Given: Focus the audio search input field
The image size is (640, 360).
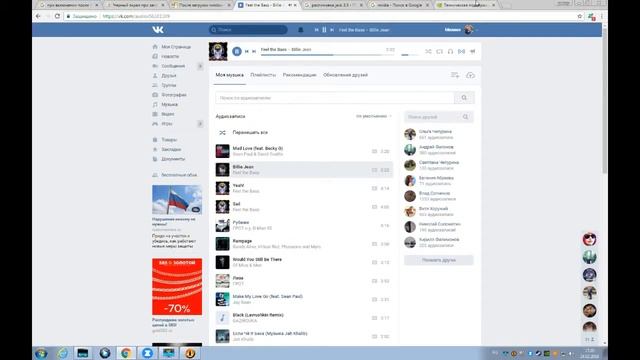Looking at the screenshot, I should pos(335,98).
